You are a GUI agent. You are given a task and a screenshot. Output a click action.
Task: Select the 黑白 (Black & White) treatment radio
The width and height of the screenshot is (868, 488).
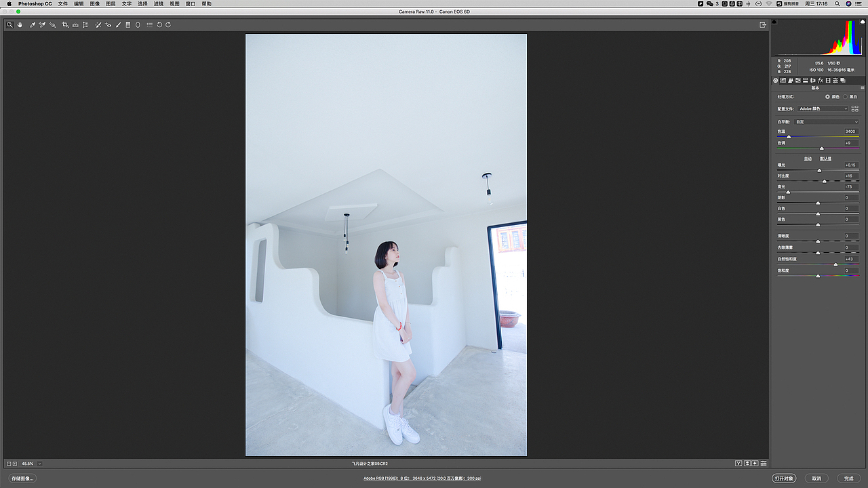pyautogui.click(x=846, y=97)
